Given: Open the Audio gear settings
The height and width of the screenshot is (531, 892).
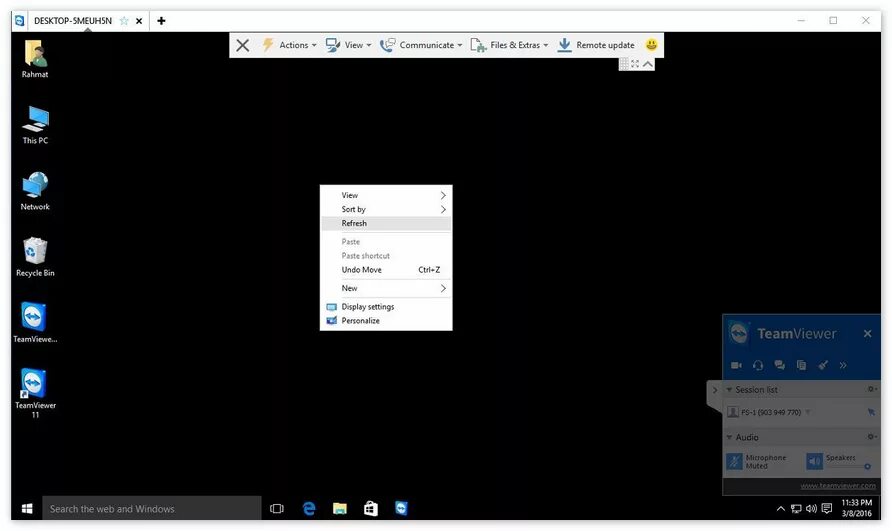Looking at the screenshot, I should pyautogui.click(x=871, y=437).
